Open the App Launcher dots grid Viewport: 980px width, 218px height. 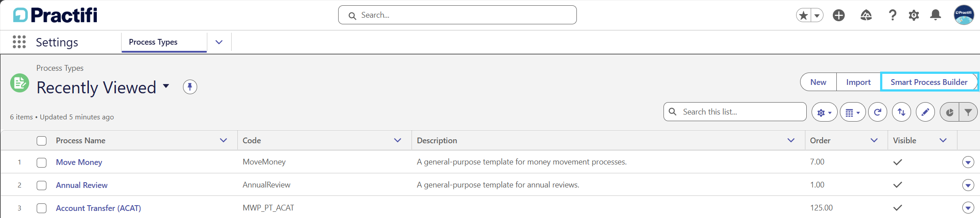point(19,42)
